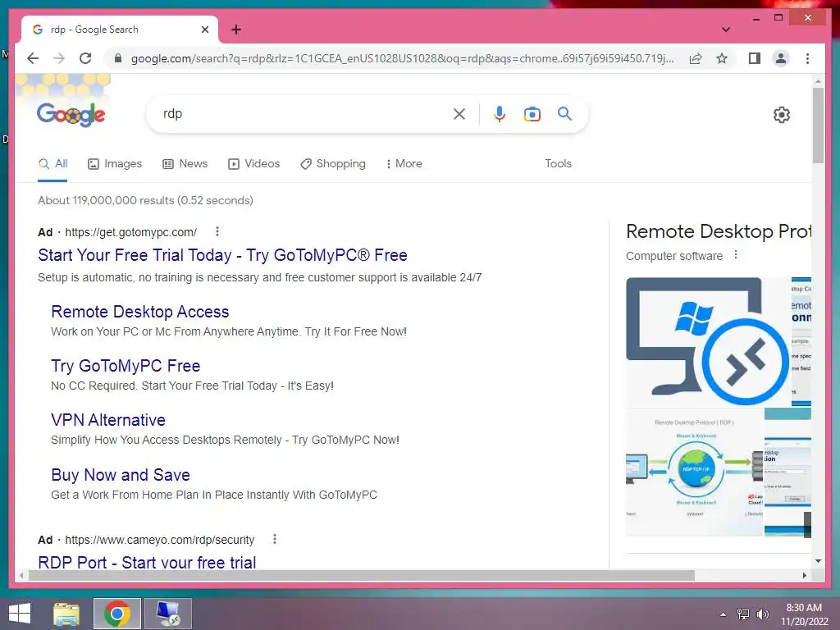Open the volume control in tray
840x630 pixels.
click(762, 614)
